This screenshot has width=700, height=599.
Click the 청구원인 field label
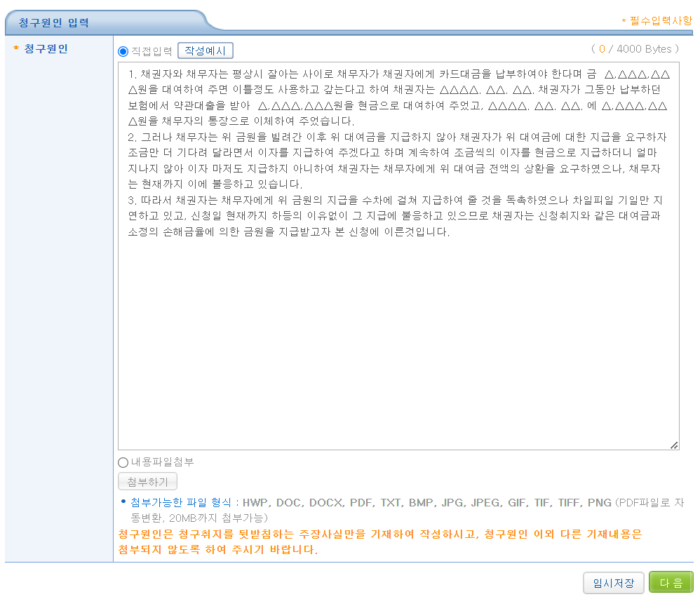coord(46,48)
